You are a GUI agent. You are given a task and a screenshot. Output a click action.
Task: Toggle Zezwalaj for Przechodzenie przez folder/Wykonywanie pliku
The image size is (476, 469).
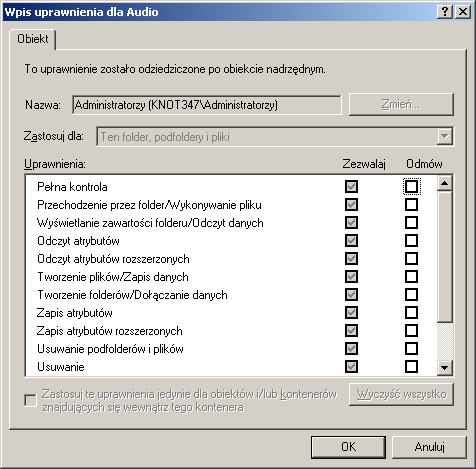coord(351,204)
